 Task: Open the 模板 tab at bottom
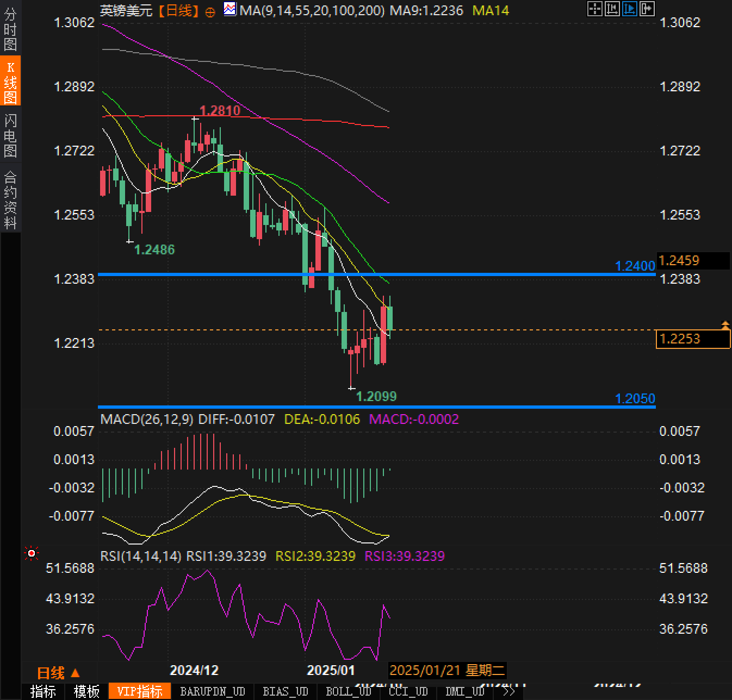coord(87,691)
